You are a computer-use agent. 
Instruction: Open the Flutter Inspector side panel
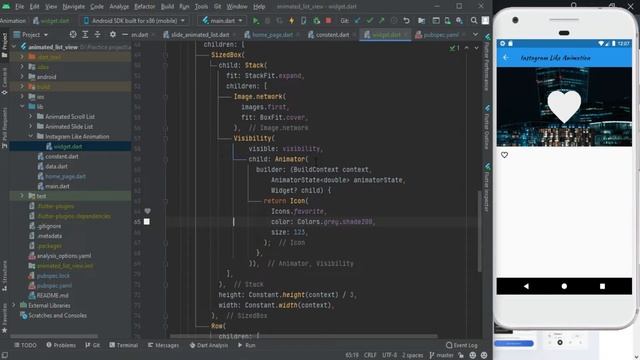tap(487, 188)
